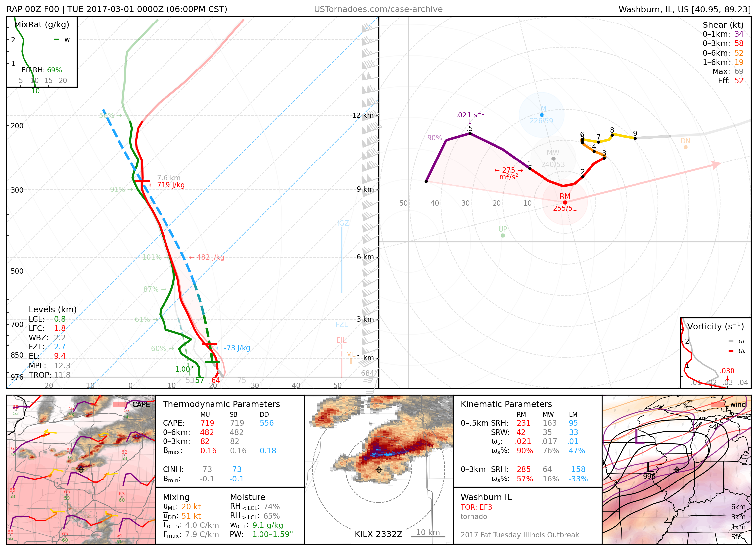The width and height of the screenshot is (756, 549).
Task: Click the RAP 00Z F00 date header
Action: click(x=117, y=9)
